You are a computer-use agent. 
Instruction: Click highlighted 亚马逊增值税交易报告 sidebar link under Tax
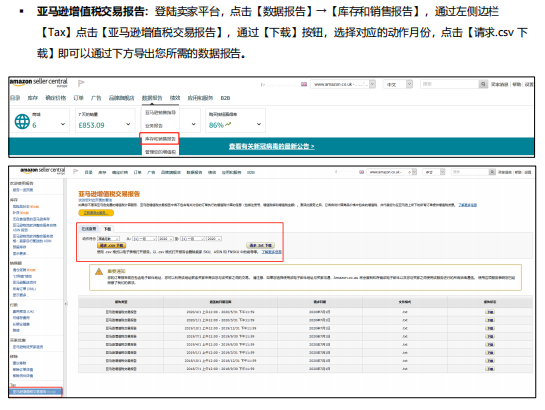(x=35, y=392)
